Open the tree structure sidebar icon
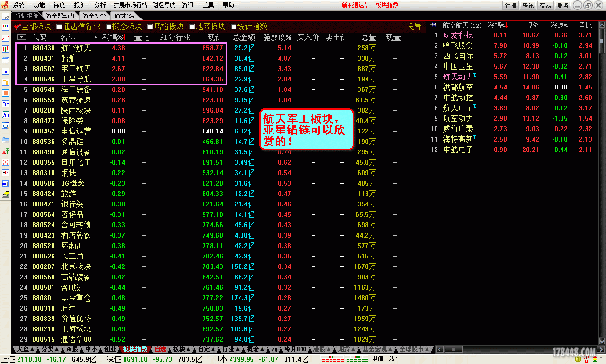 [x=5, y=82]
